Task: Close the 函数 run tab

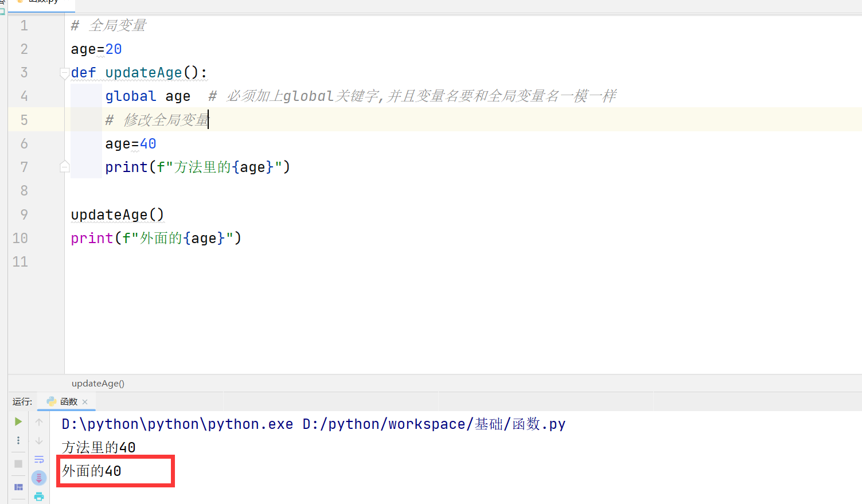Action: (85, 402)
